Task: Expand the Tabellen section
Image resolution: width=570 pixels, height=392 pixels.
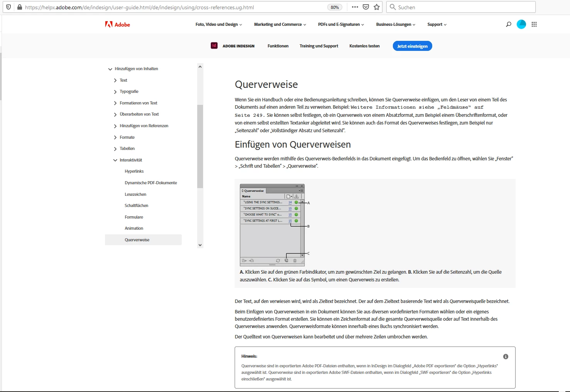Action: point(115,149)
